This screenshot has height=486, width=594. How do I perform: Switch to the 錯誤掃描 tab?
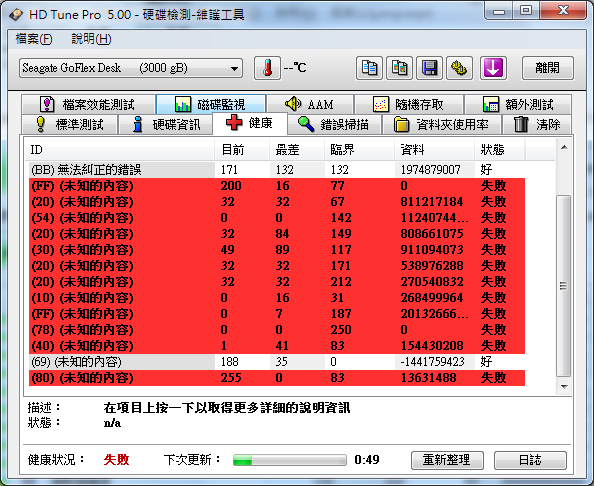click(334, 124)
